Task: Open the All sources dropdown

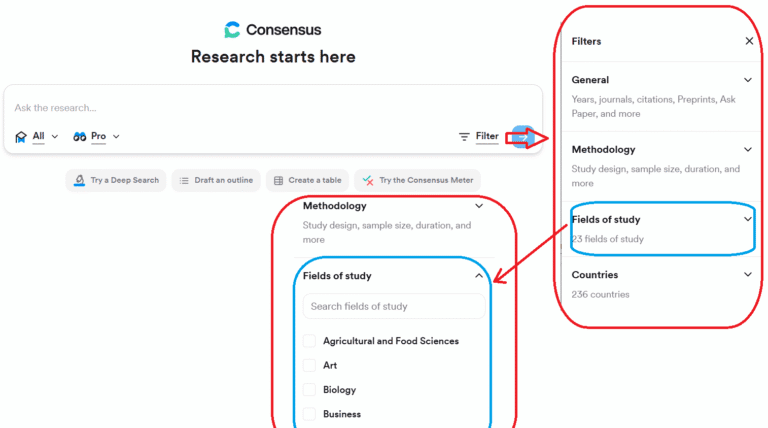Action: point(45,137)
